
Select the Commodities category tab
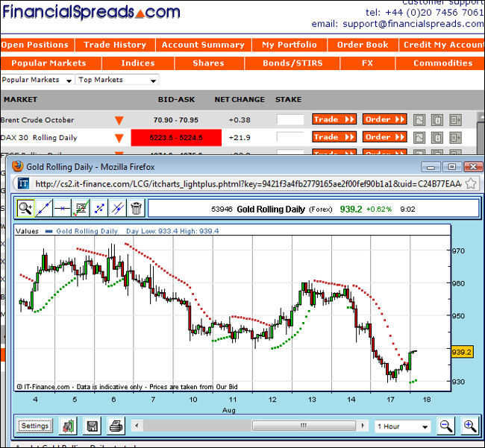(440, 63)
